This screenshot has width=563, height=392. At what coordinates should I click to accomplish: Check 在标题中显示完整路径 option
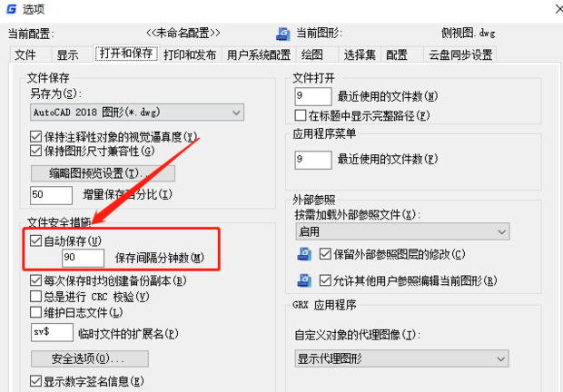coord(301,115)
